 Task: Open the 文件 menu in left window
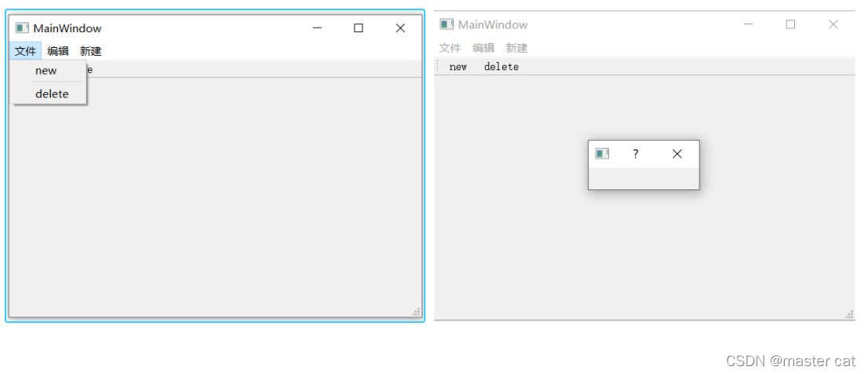(25, 52)
